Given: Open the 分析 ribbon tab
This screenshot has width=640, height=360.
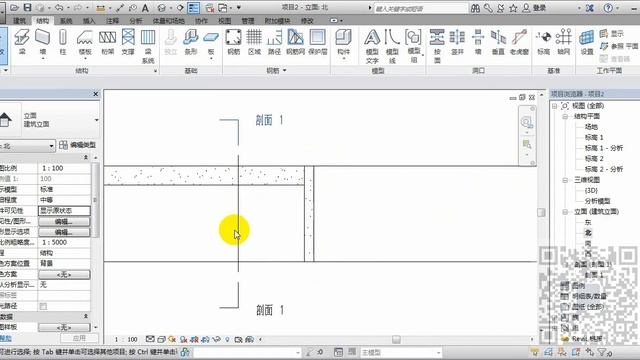Looking at the screenshot, I should click(136, 20).
